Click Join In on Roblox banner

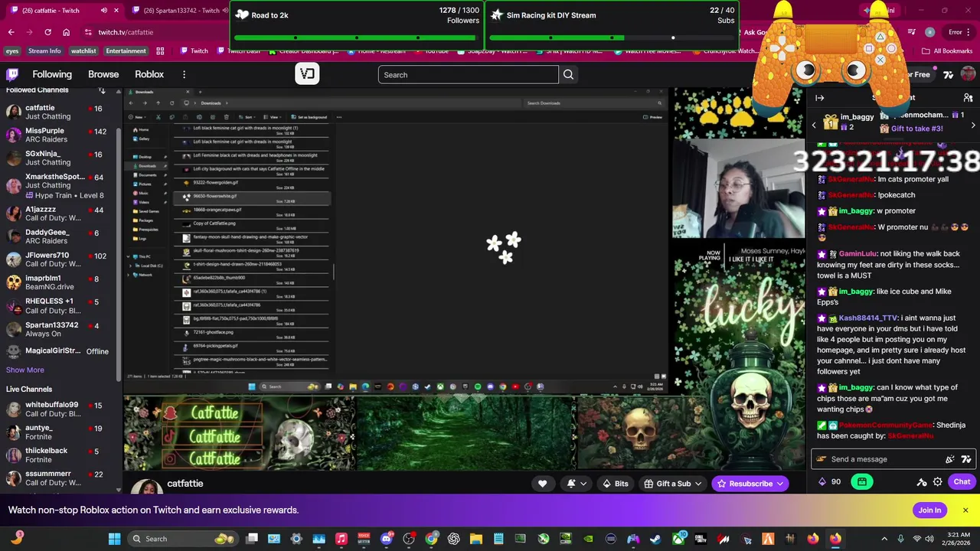click(929, 510)
